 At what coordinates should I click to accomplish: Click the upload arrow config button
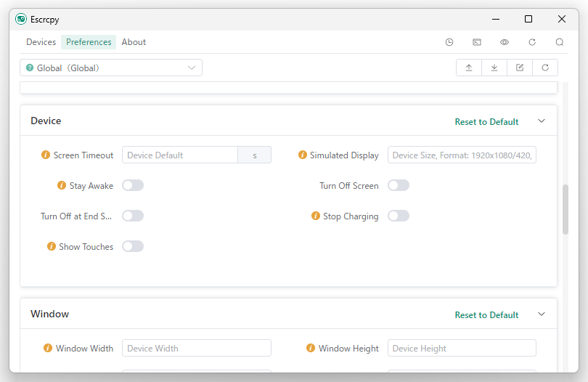pyautogui.click(x=469, y=68)
